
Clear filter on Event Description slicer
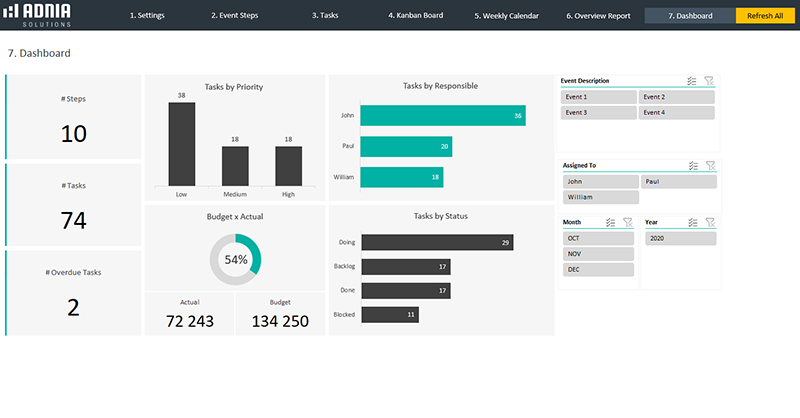(x=709, y=81)
